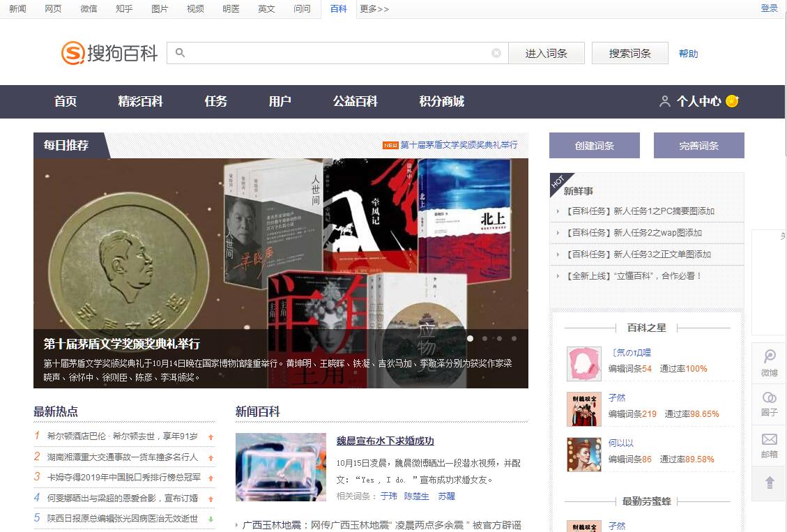Select the first carousel dot indicator
787x532 pixels.
[x=471, y=339]
